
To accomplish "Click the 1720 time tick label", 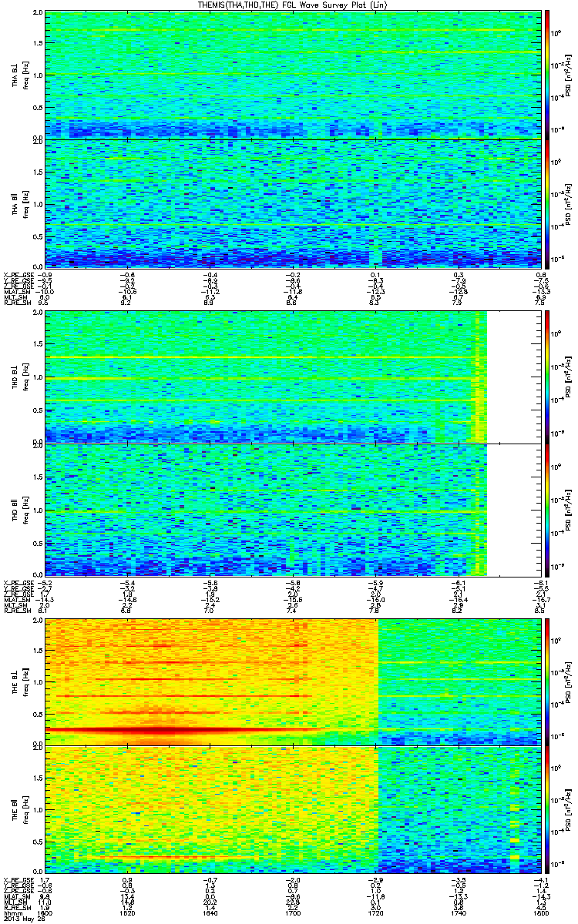I will tap(375, 912).
